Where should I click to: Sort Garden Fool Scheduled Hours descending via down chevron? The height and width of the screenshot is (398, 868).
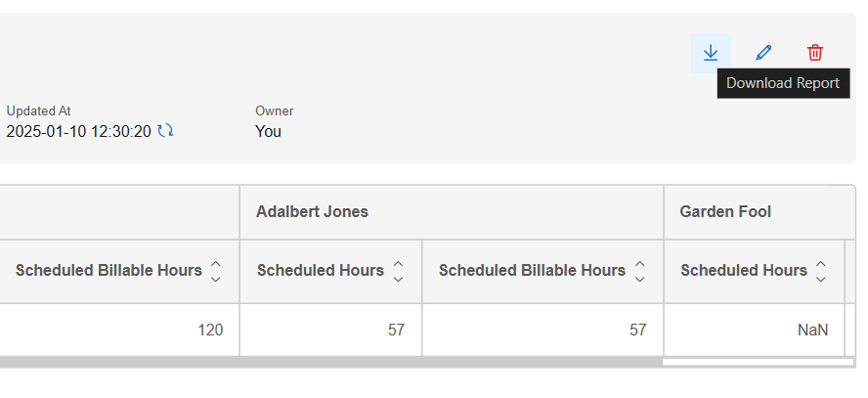[821, 279]
